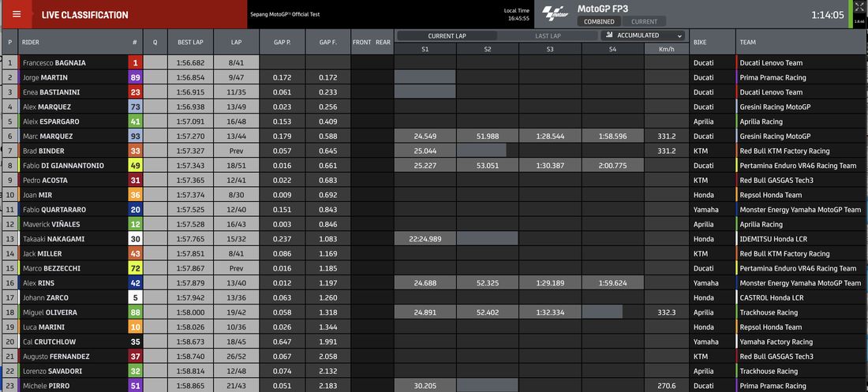
Task: Click Martin's purple number 89 badge
Action: click(x=134, y=77)
